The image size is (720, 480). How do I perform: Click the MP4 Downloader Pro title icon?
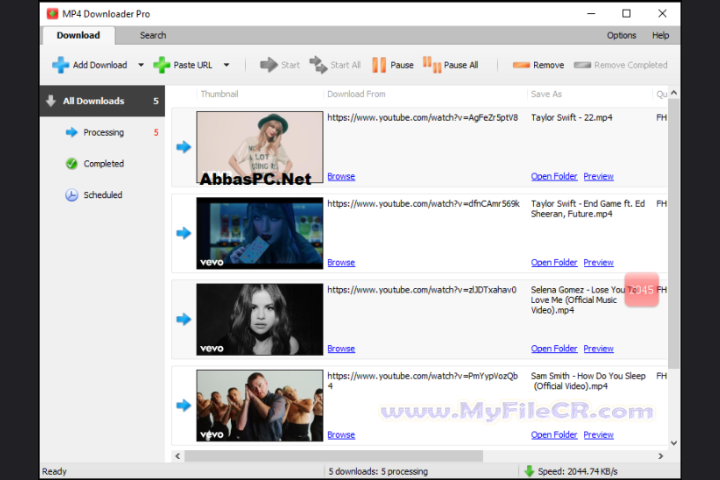coord(52,14)
